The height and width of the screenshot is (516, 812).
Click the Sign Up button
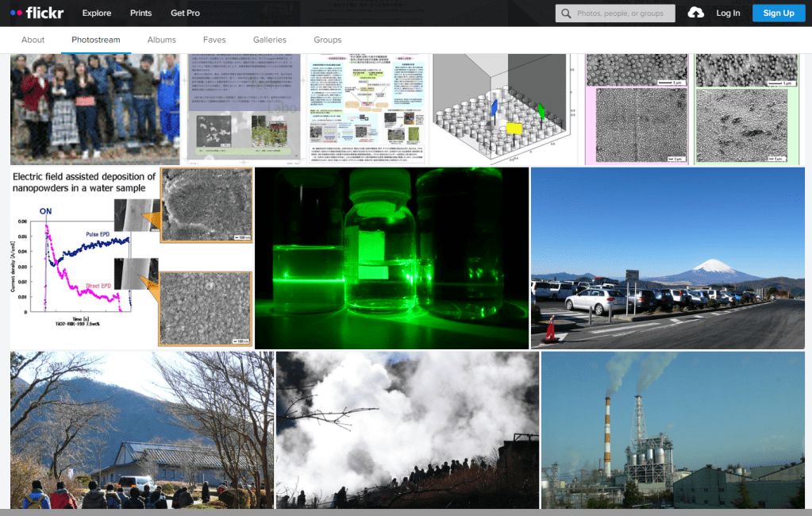tap(777, 13)
